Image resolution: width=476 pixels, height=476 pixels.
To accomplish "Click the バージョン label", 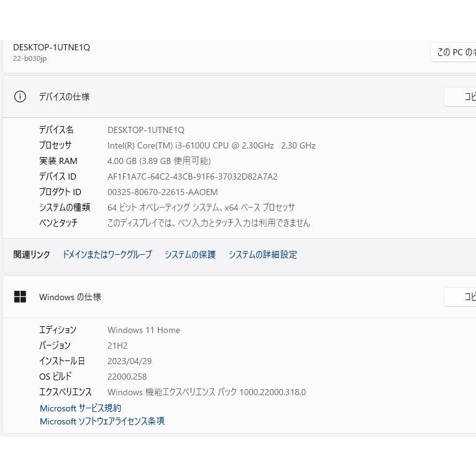I will point(55,346).
